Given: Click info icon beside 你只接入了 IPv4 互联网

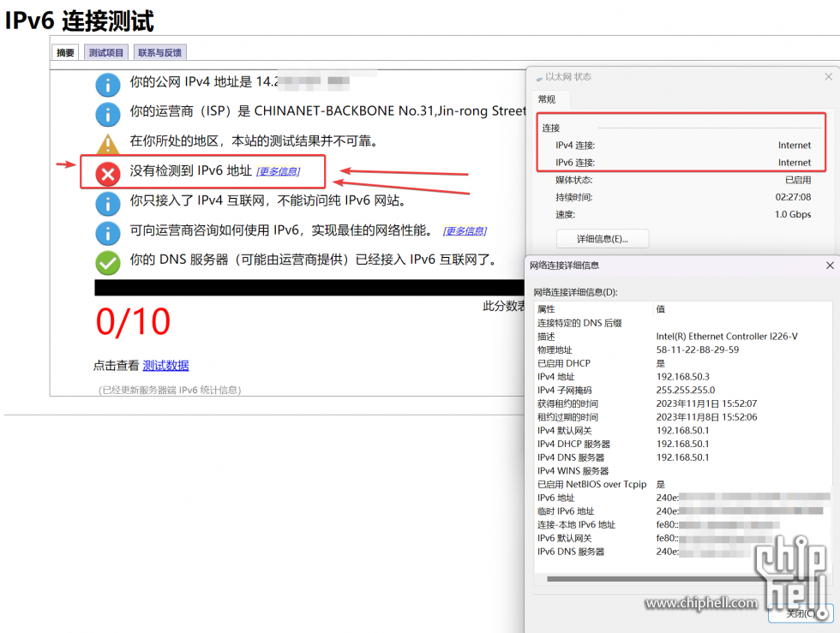Looking at the screenshot, I should (x=108, y=204).
